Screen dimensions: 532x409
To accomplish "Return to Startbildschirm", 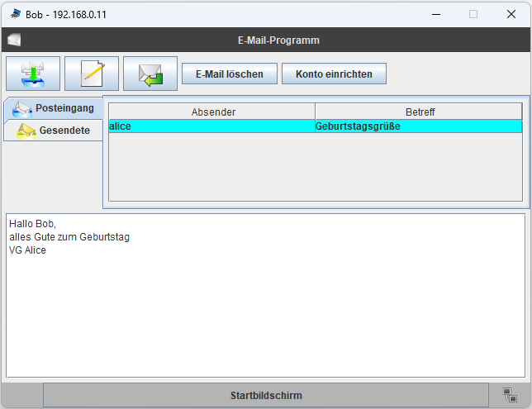I will tap(266, 395).
